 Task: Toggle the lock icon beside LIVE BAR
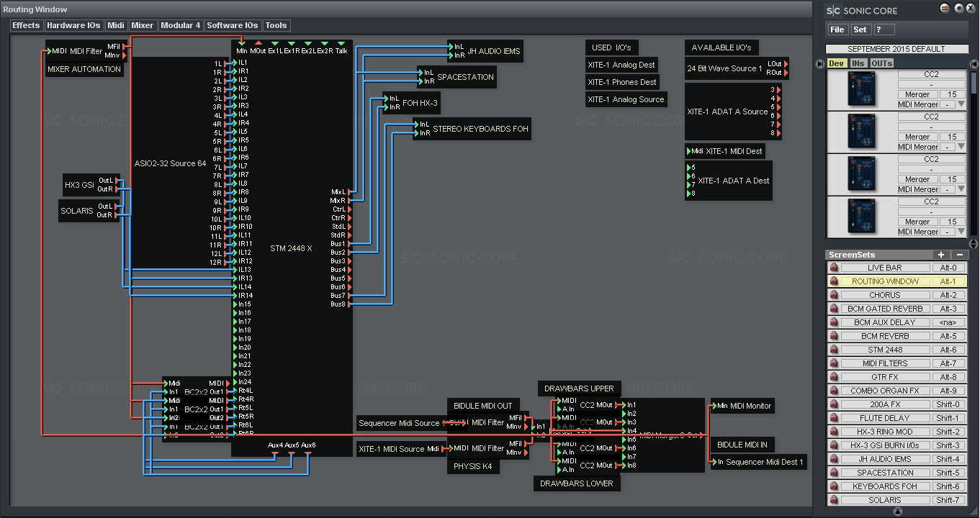point(834,268)
